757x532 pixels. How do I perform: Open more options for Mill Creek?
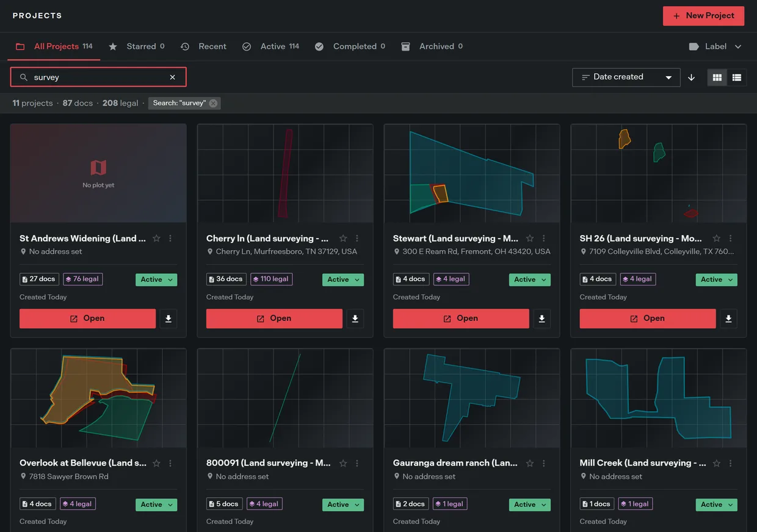(731, 463)
